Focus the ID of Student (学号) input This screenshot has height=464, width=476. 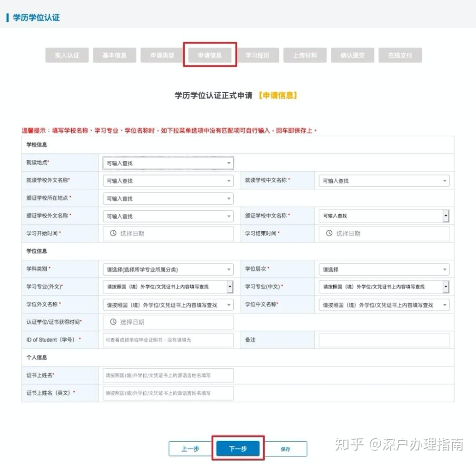pyautogui.click(x=168, y=340)
